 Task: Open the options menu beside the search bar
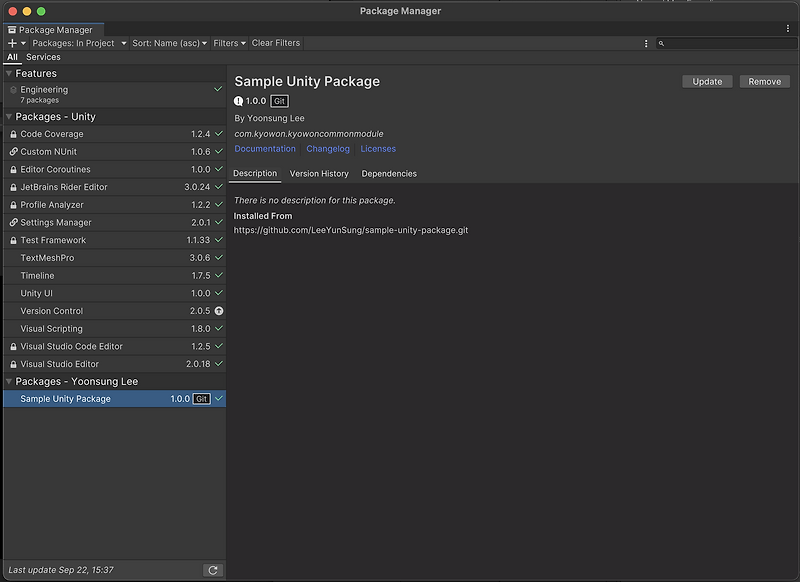(645, 43)
